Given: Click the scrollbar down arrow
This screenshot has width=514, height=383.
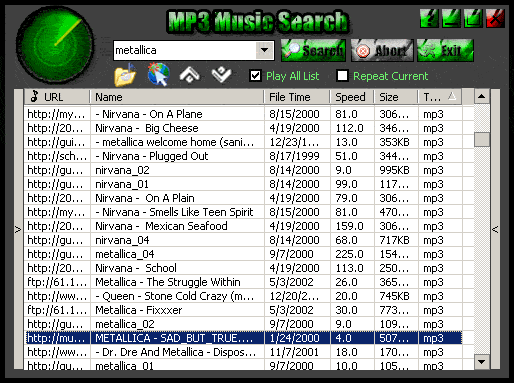Looking at the screenshot, I should coord(481,362).
